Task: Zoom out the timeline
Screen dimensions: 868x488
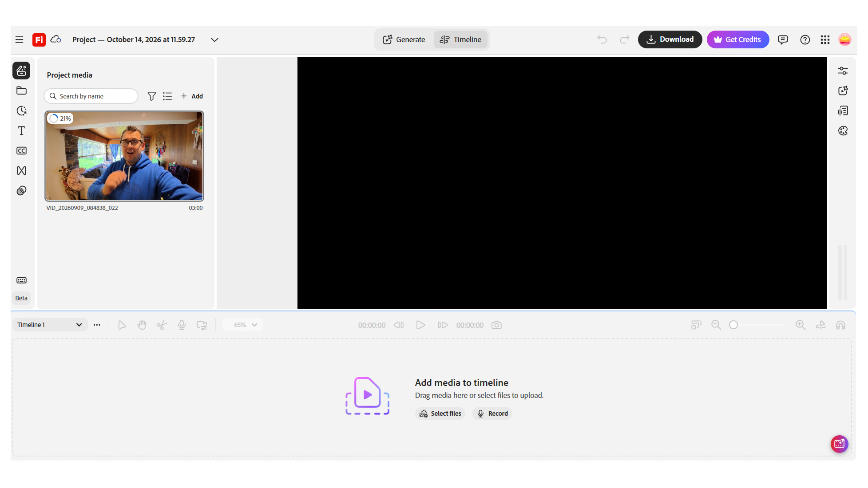Action: click(x=716, y=325)
